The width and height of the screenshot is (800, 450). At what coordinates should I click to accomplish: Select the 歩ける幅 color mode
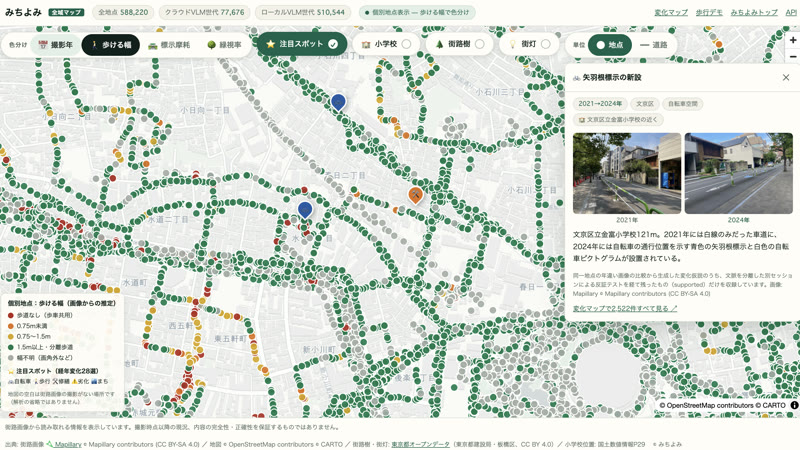tap(111, 45)
